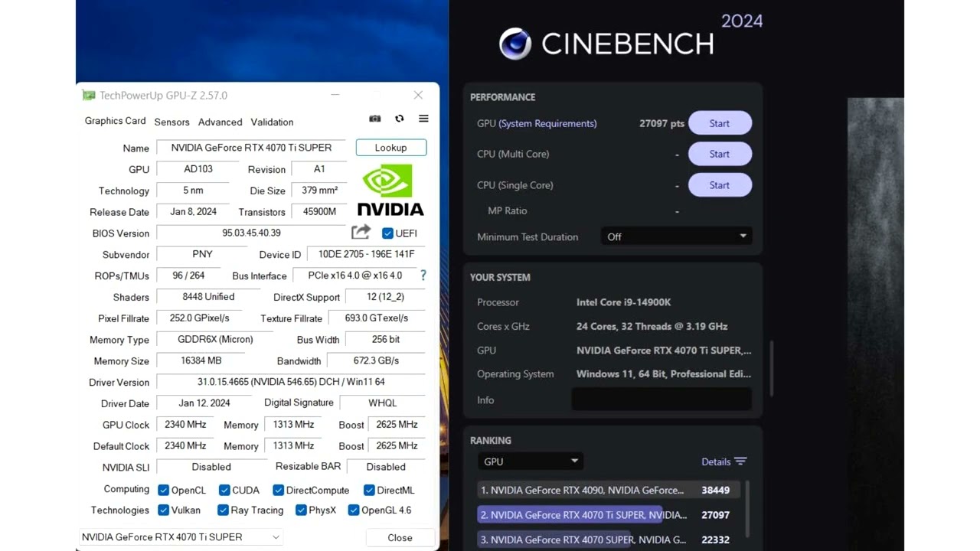This screenshot has width=980, height=551.
Task: Open the GPU selector dropdown in GPU-Z
Action: click(x=181, y=537)
